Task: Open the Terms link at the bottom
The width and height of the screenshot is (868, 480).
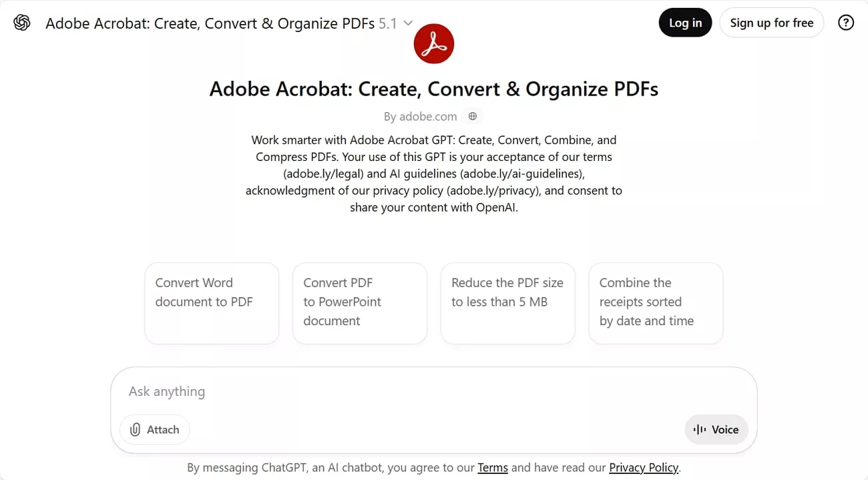Action: point(493,467)
